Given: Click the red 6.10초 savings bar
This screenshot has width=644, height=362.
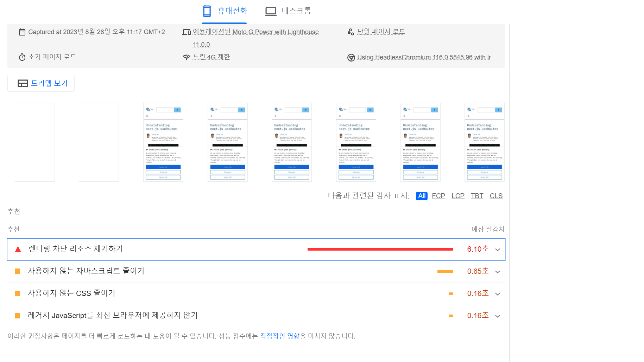Looking at the screenshot, I should click(380, 250).
